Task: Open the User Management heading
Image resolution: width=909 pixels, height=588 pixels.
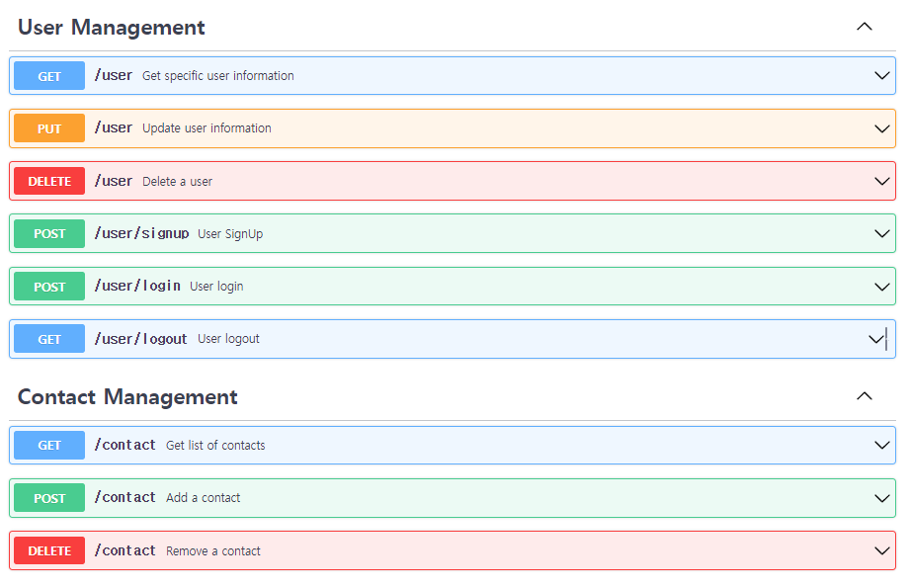Action: point(112,28)
